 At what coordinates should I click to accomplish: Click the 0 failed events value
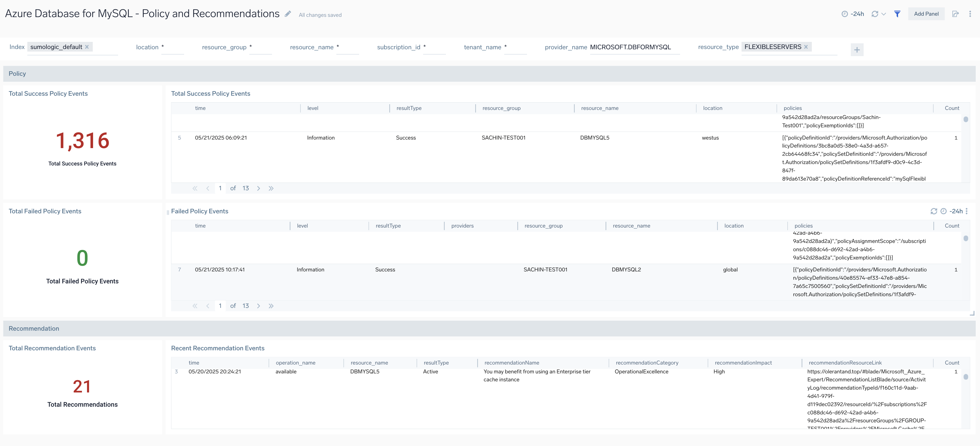point(82,258)
